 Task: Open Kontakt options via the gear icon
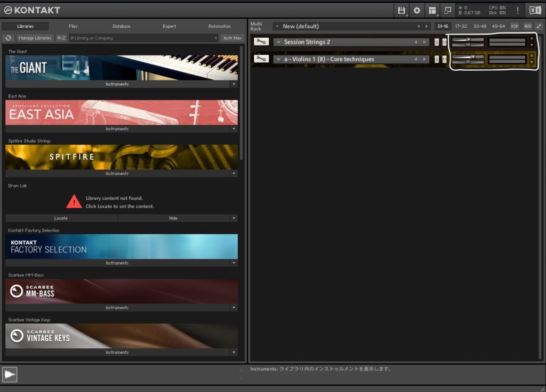[417, 10]
